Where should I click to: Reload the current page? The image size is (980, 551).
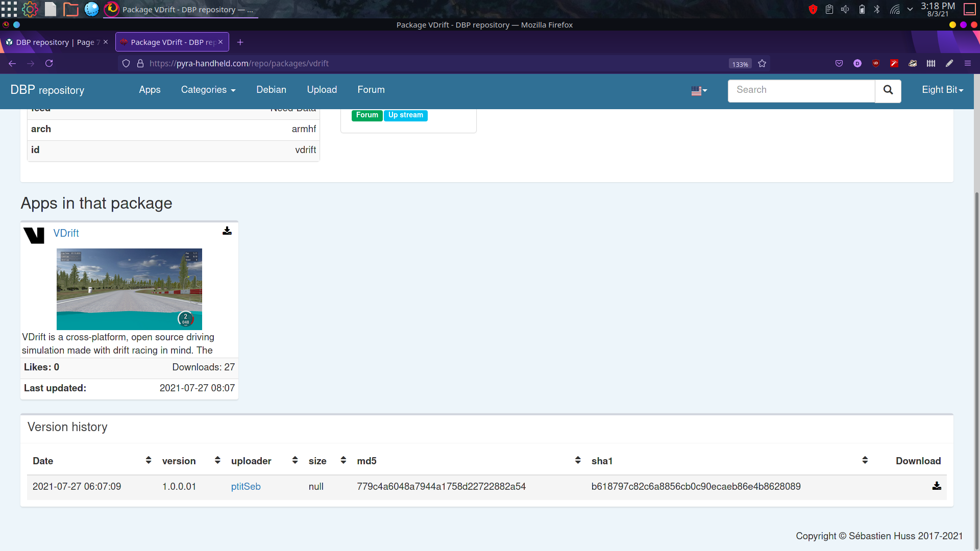point(49,64)
